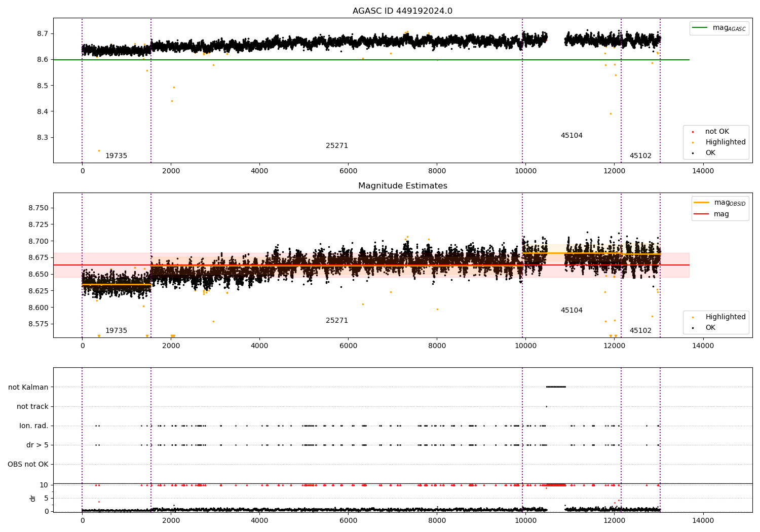Click obsid label 19735 in top plot
This screenshot has width=760, height=532.
(x=116, y=156)
